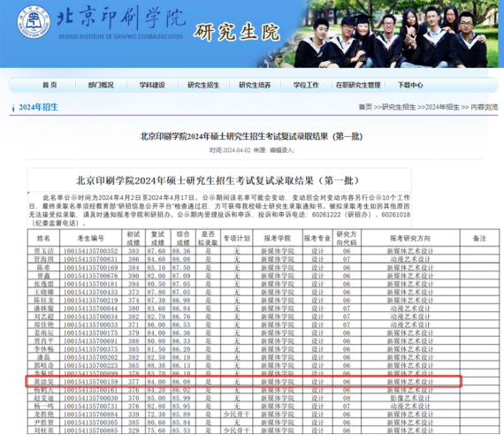Click the phone number 60261222 in the notice
The height and width of the screenshot is (435, 504).
click(x=326, y=215)
